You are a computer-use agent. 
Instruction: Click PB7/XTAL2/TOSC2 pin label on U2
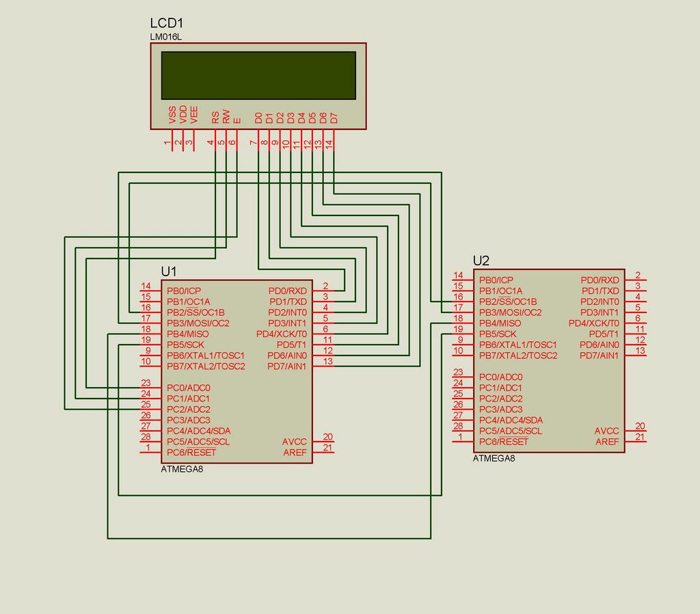(518, 356)
